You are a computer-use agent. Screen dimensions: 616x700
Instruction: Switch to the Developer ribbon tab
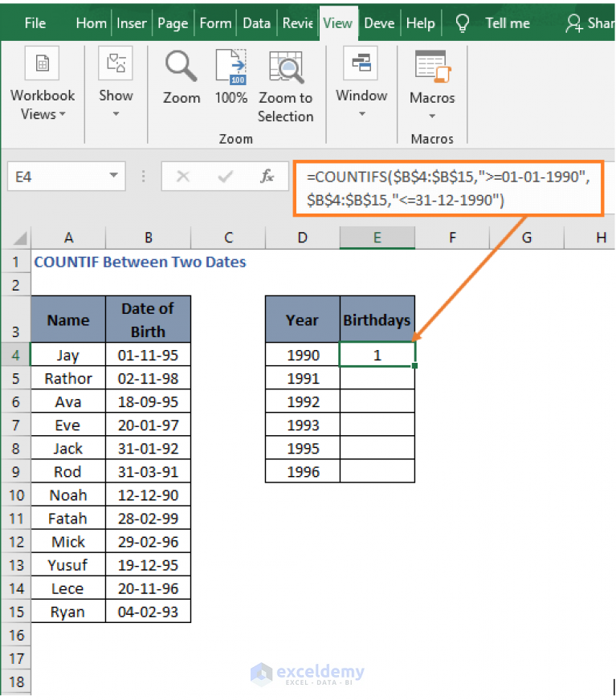click(379, 22)
